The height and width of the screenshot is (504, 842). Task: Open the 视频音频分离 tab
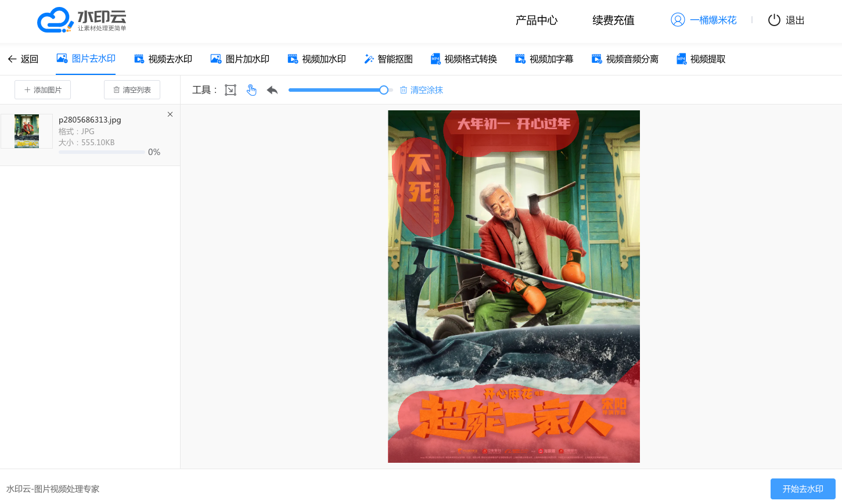pos(625,59)
